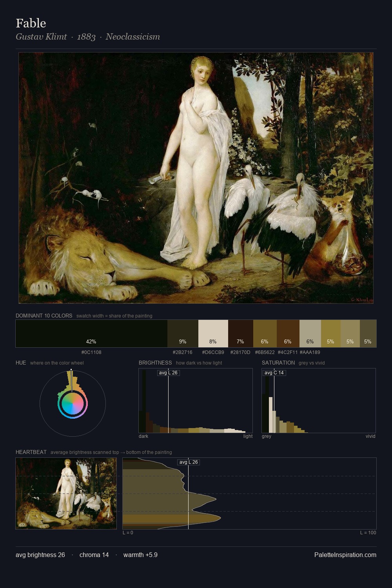
Task: Click the chroma 14 footer stat
Action: 94,555
